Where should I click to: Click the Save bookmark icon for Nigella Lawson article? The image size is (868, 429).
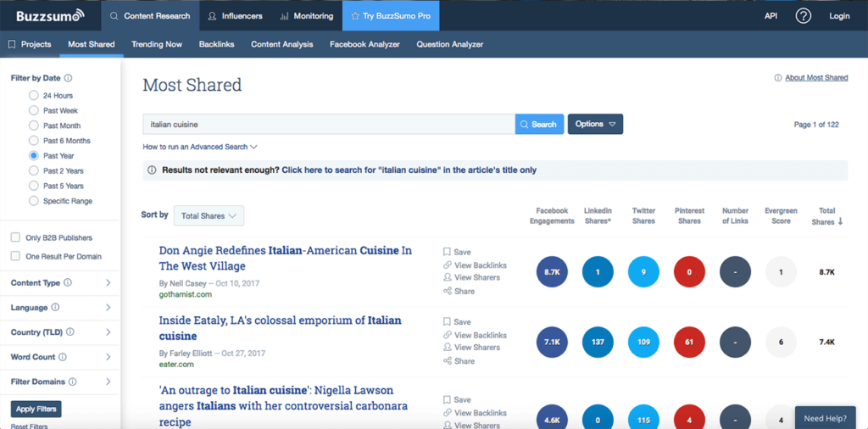(x=447, y=399)
